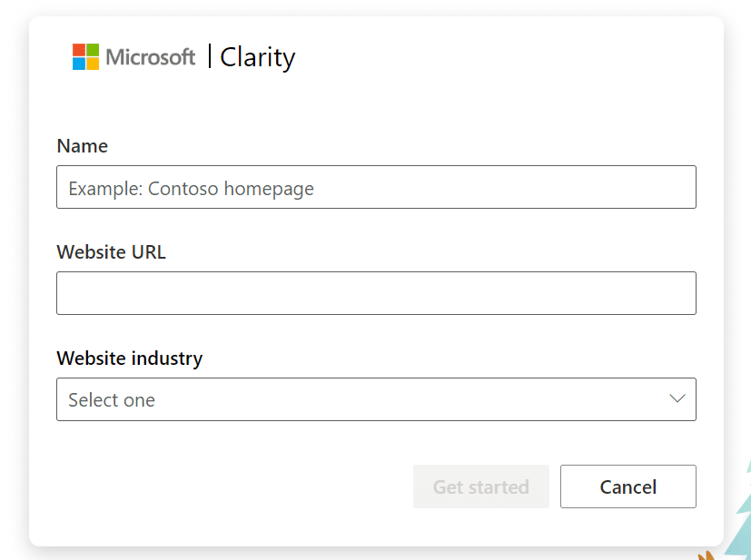Viewport: 751px width, 560px height.
Task: Click the divider between Microsoft and Clarity
Action: point(210,56)
